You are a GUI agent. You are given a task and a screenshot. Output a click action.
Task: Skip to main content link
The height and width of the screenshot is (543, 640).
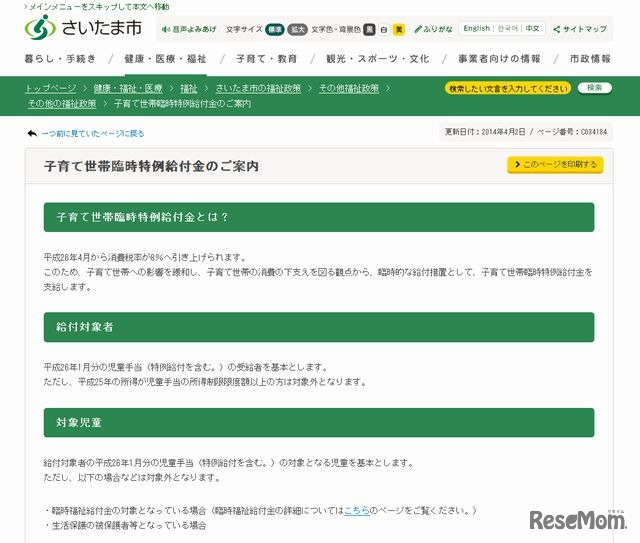point(97,7)
